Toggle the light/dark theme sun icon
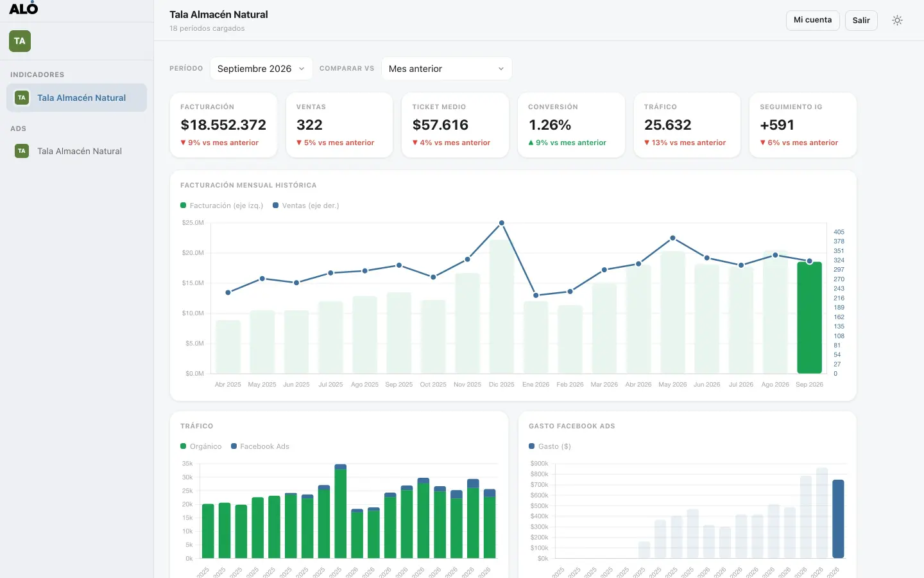The width and height of the screenshot is (924, 578). click(897, 21)
